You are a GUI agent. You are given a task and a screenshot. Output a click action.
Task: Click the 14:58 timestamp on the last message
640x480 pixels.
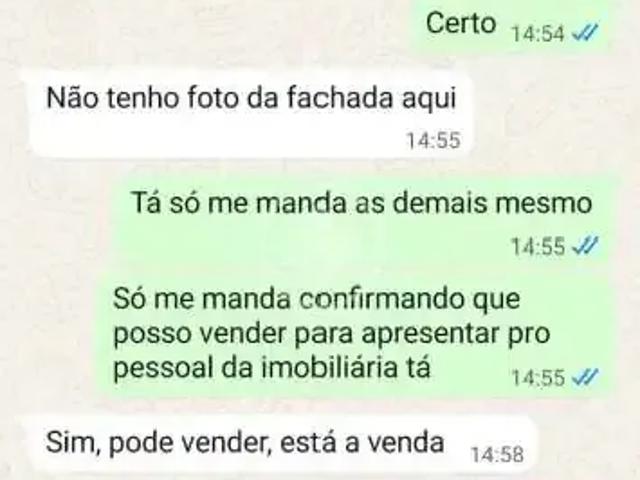[x=497, y=455]
